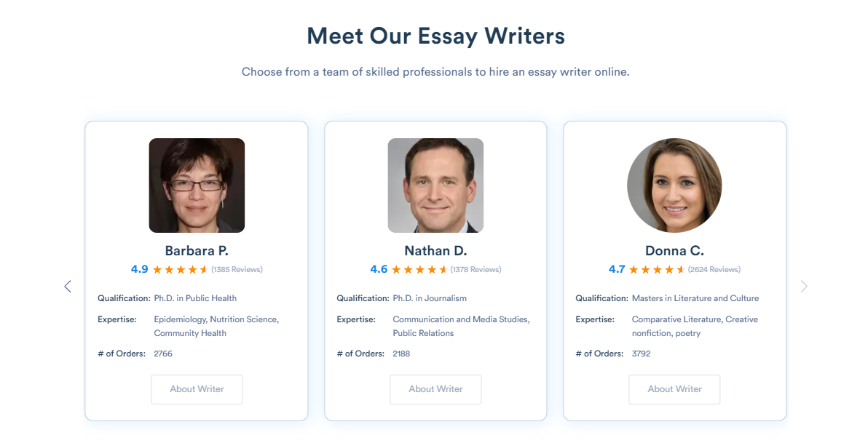Click About Writer button for Barbara P.
868x443 pixels.
197,389
